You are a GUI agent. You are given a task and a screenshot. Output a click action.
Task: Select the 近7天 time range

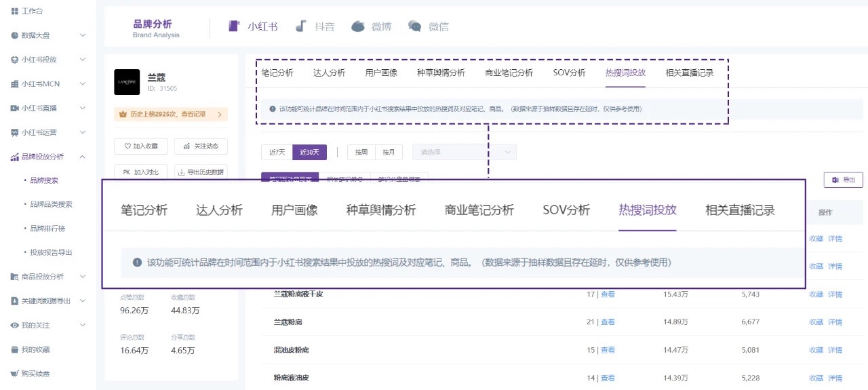[x=277, y=152]
